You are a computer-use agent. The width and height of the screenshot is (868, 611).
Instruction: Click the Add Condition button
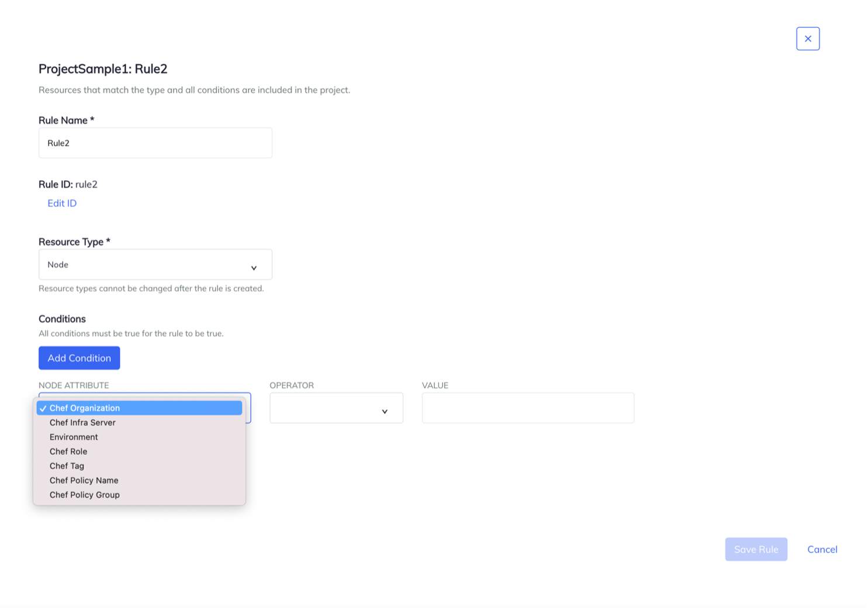pos(79,358)
